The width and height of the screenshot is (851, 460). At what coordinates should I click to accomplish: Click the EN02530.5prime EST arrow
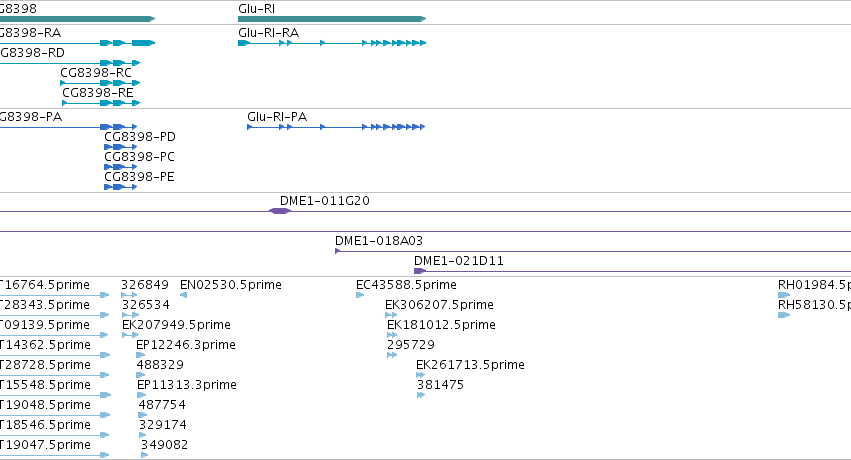(184, 295)
